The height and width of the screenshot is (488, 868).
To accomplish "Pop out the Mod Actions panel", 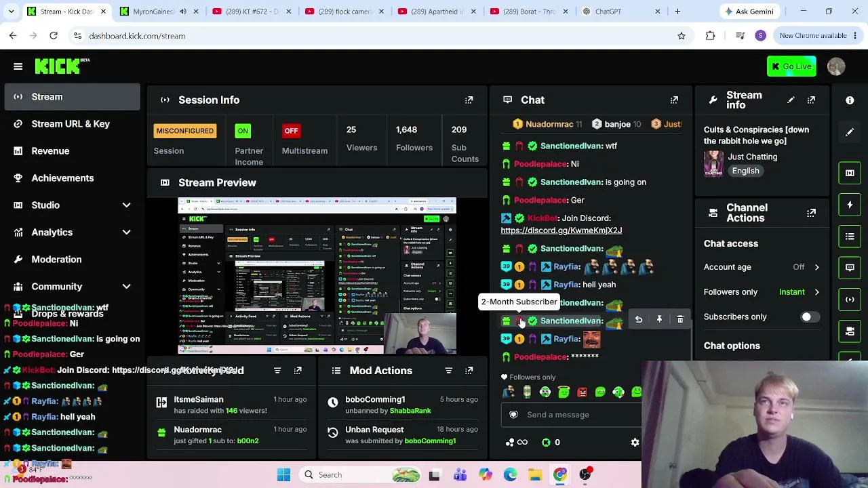I will point(469,371).
